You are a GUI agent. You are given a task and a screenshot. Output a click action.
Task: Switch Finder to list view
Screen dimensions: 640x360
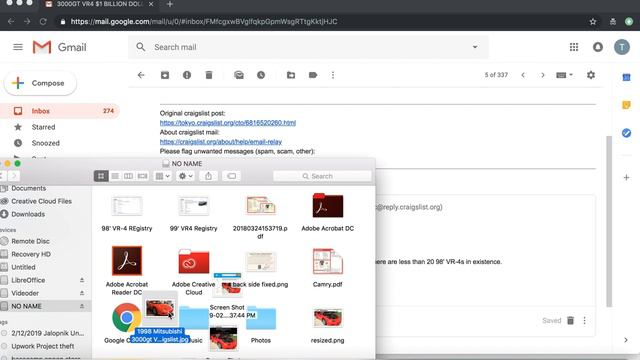point(115,176)
